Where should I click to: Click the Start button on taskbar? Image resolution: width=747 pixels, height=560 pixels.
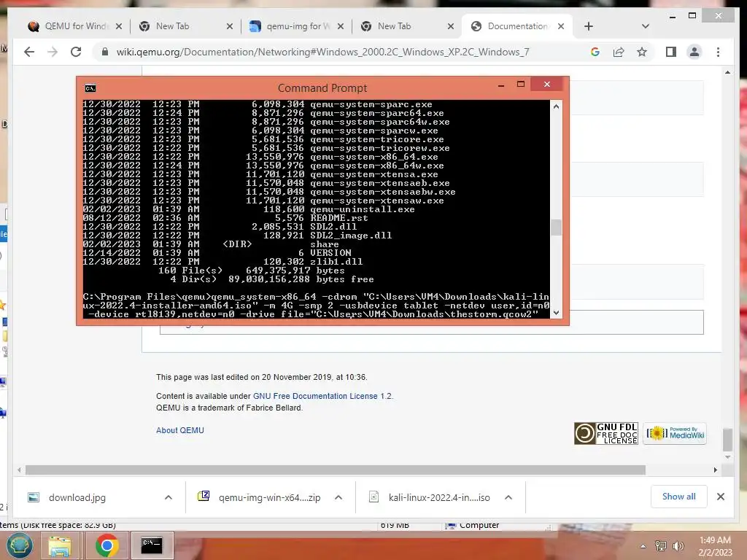click(18, 545)
